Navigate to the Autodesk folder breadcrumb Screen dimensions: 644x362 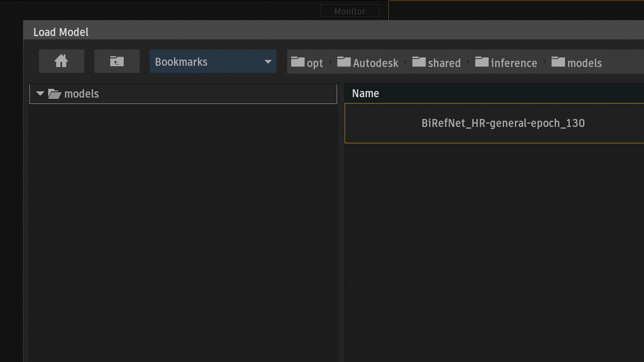point(368,63)
